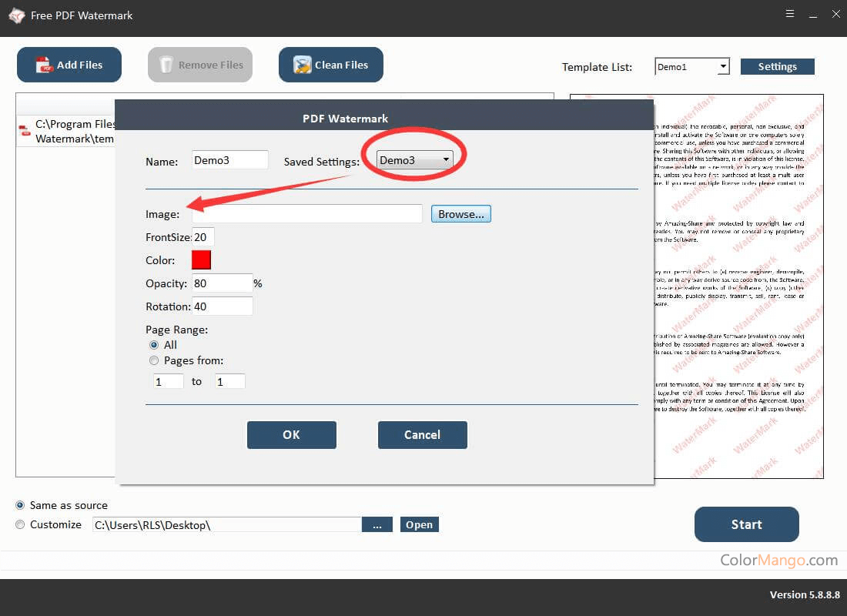Open the red Color swatch picker
847x616 pixels.
201,260
